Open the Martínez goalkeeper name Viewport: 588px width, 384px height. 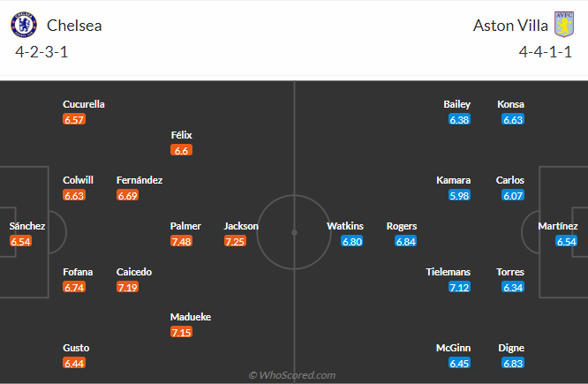click(x=558, y=226)
